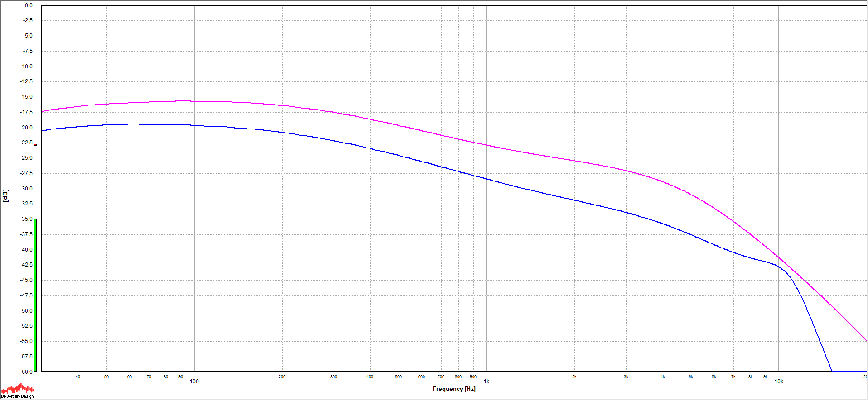
Task: Click the -15.0 label on dB axis
Action: coord(26,97)
